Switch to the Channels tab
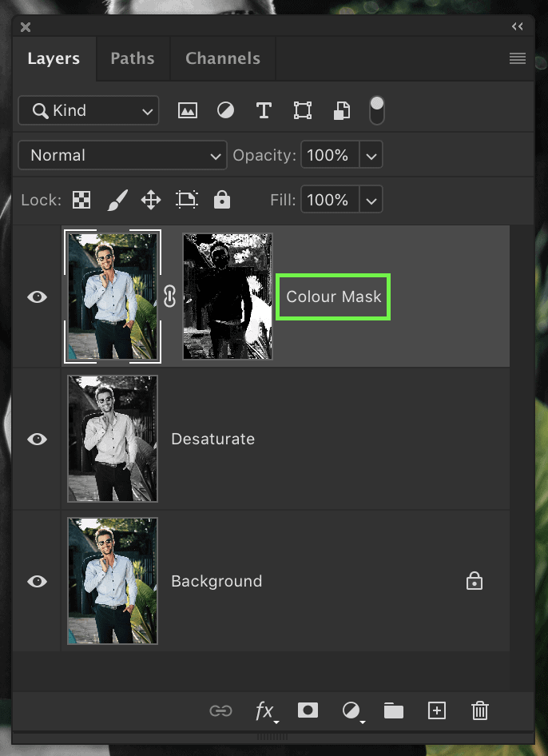Image resolution: width=548 pixels, height=756 pixels. 223,58
